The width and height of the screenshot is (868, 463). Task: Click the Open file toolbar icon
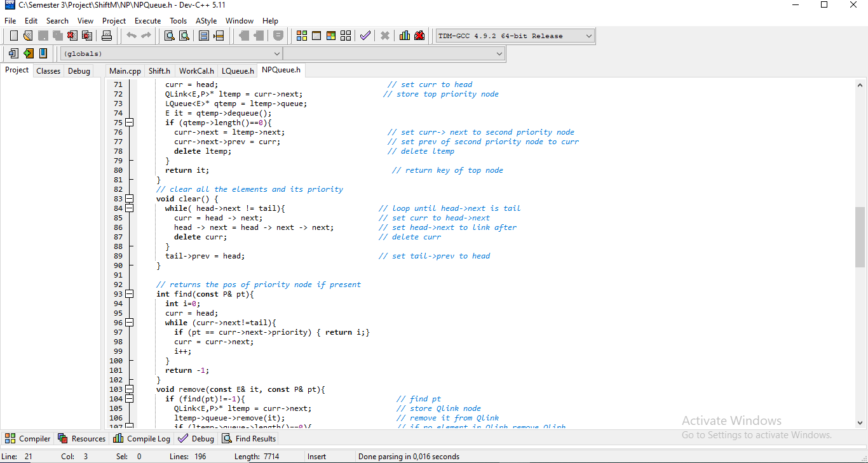tap(28, 36)
